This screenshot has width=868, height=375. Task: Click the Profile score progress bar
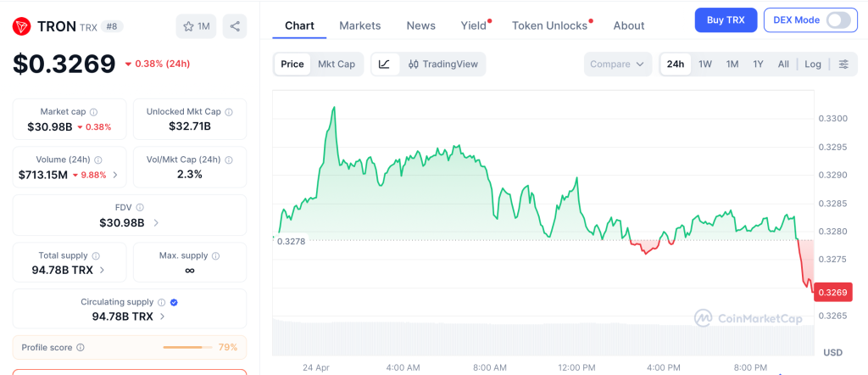coord(188,347)
